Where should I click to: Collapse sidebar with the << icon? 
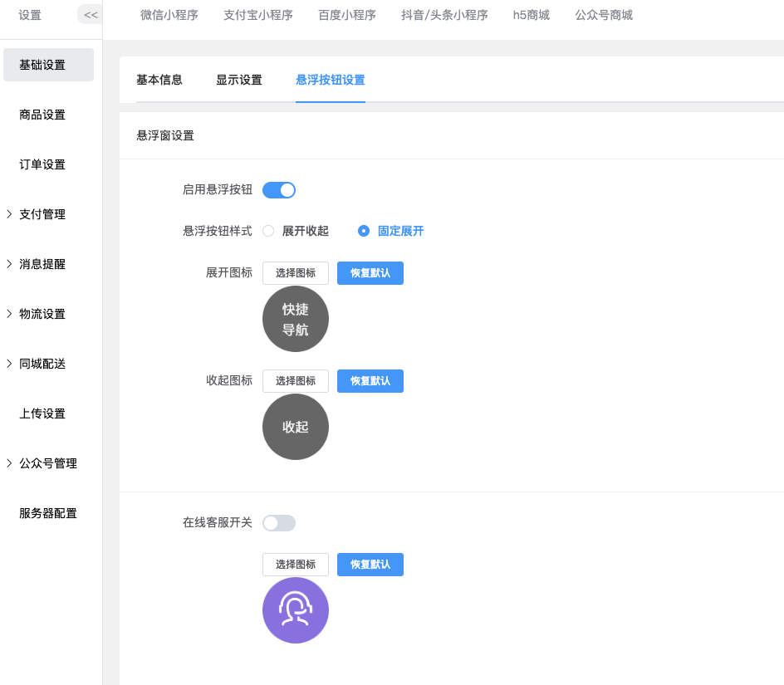click(x=91, y=15)
